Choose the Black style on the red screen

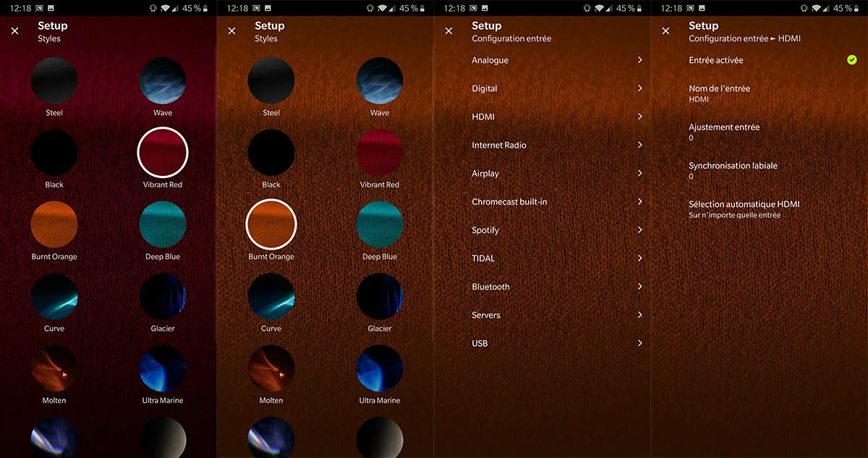pyautogui.click(x=54, y=153)
